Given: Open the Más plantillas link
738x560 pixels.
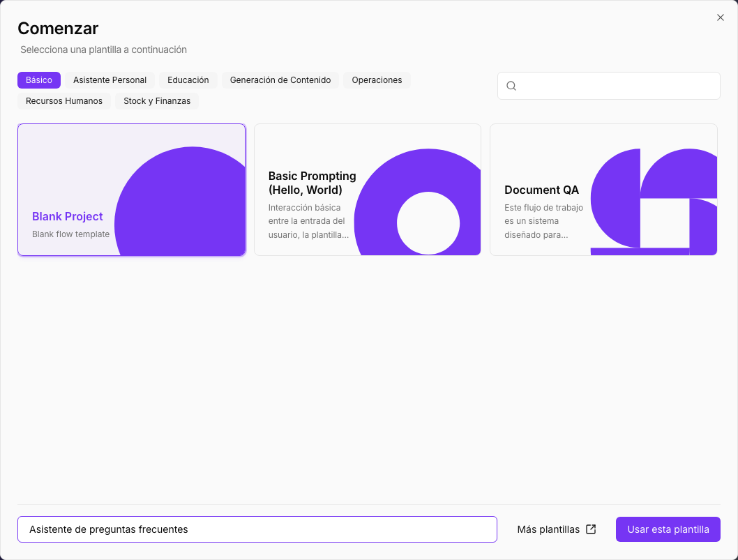Looking at the screenshot, I should [x=557, y=529].
